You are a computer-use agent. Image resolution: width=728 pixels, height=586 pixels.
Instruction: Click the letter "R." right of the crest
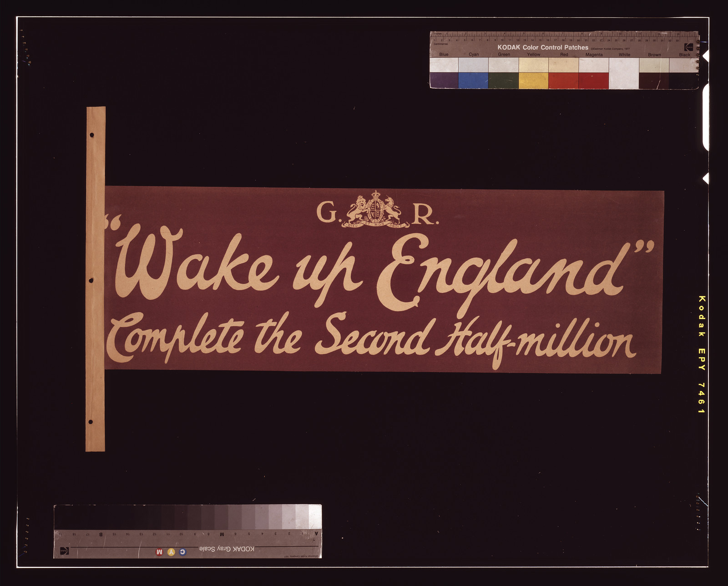click(426, 215)
